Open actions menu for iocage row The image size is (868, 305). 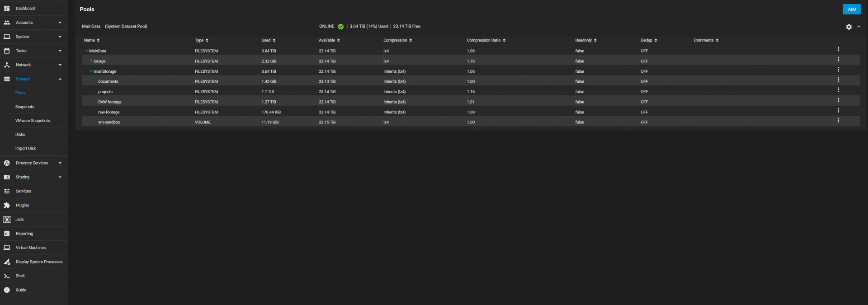coord(838,59)
